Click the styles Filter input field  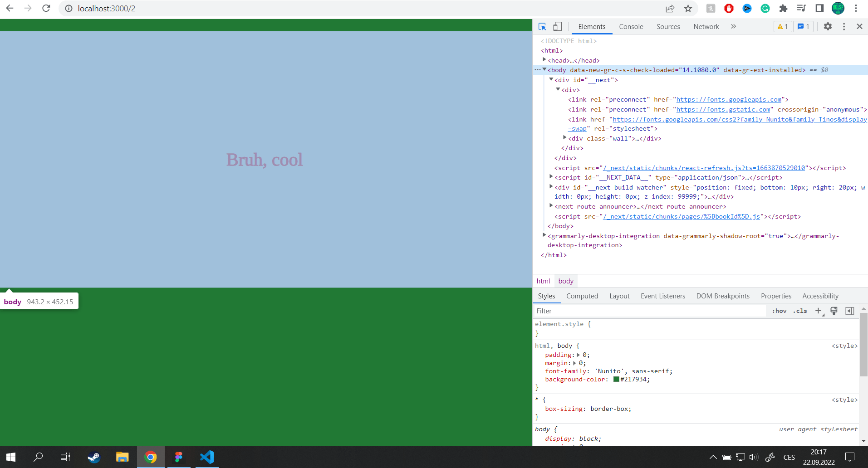tap(650, 311)
